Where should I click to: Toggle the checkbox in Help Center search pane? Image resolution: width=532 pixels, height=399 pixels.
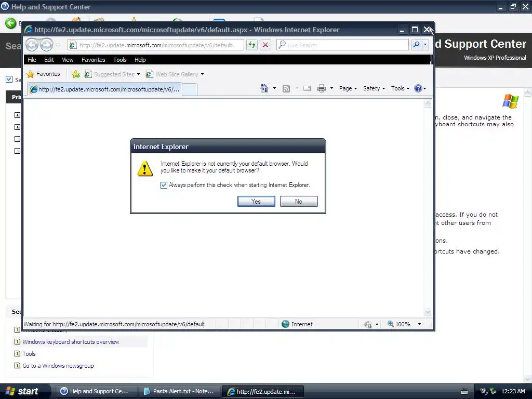tap(9, 79)
